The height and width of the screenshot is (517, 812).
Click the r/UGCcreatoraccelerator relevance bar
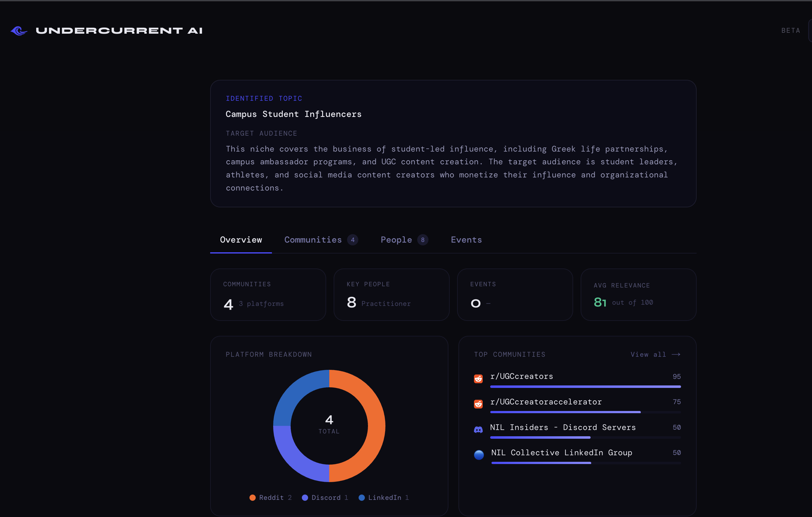coord(565,412)
